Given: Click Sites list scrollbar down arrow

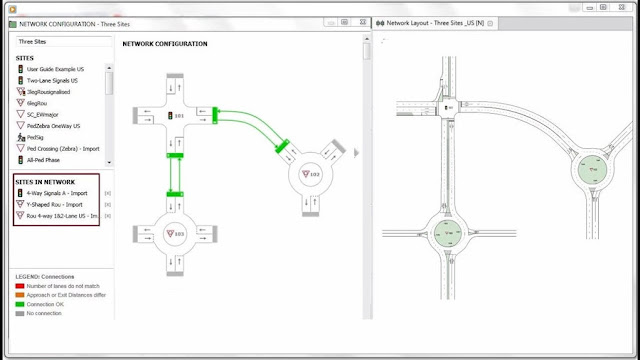Looking at the screenshot, I should [109, 162].
